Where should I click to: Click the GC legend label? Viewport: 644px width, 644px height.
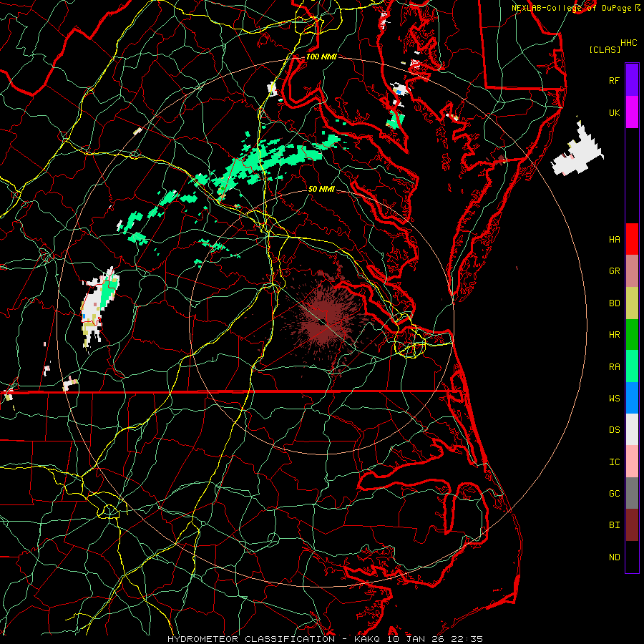[614, 494]
